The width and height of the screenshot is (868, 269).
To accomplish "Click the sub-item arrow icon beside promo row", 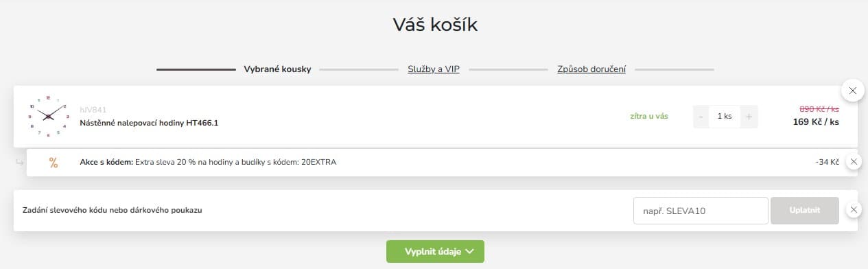I will [19, 163].
